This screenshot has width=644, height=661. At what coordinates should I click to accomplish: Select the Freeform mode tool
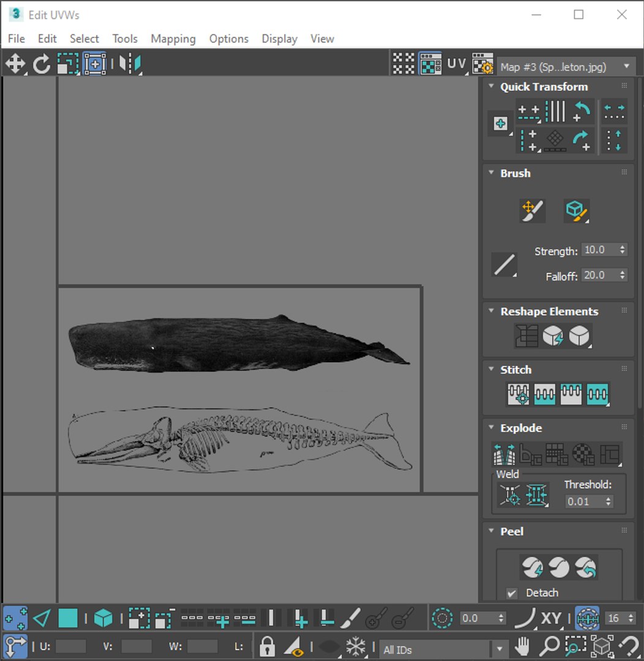[x=95, y=64]
